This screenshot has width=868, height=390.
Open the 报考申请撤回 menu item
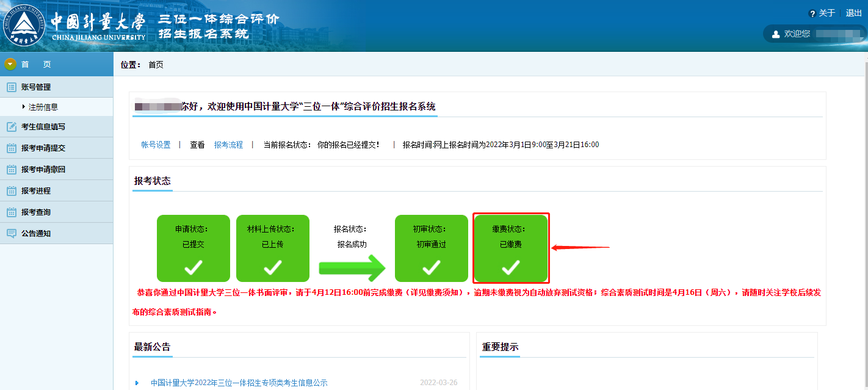pyautogui.click(x=43, y=170)
